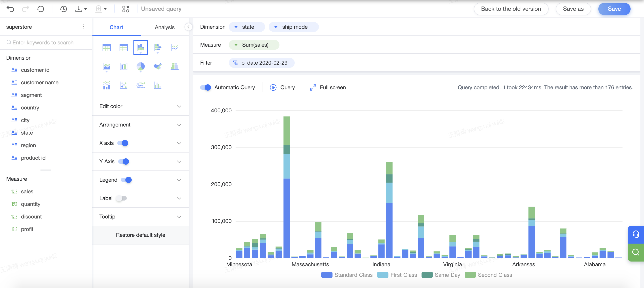Enable the Label switch
This screenshot has height=288, width=644.
click(122, 198)
